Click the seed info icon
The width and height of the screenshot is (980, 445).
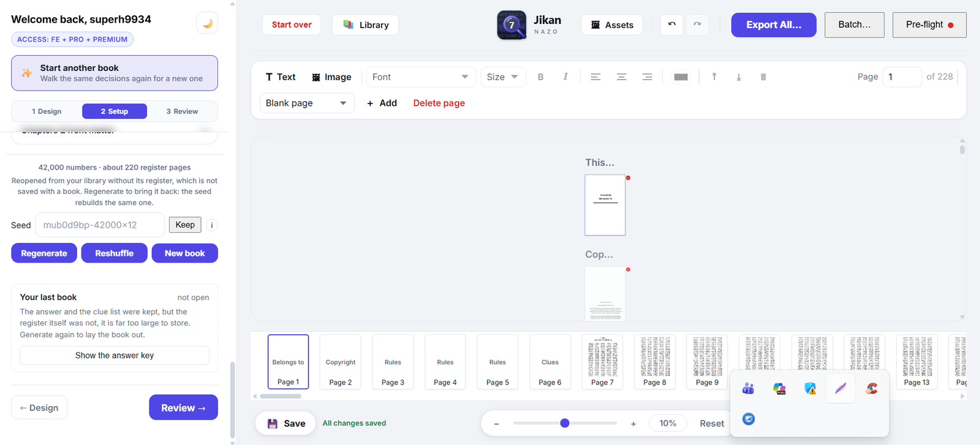[x=212, y=225]
